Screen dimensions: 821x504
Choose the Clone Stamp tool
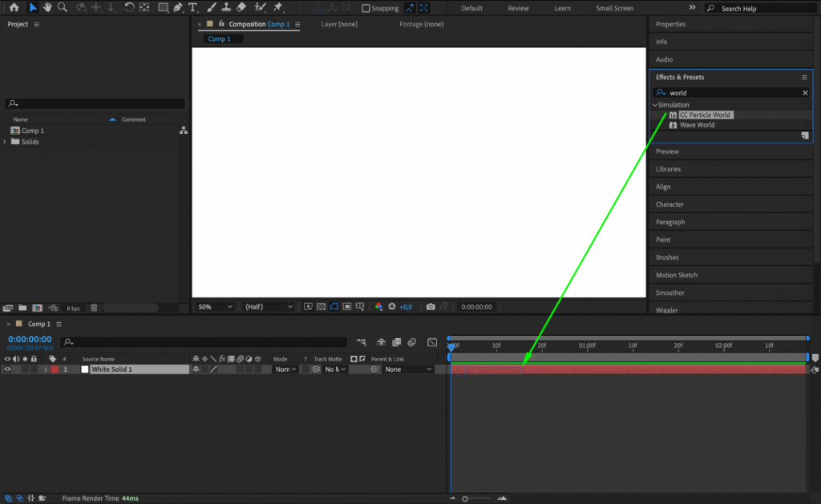(228, 8)
